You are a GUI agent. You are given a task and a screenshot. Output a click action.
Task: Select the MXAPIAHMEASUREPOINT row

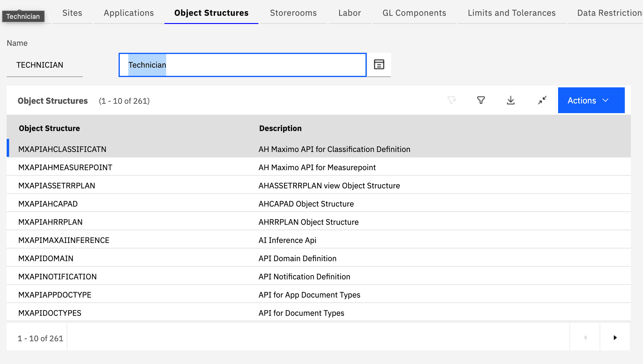pos(319,167)
